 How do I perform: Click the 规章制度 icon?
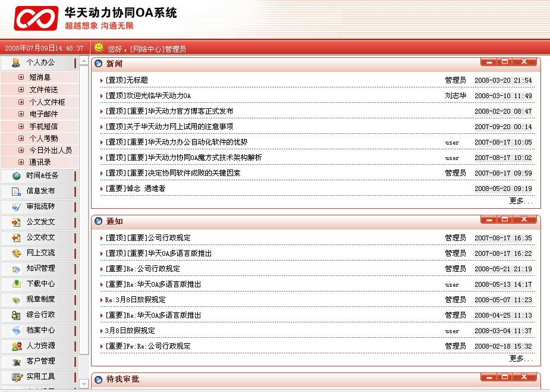17,300
